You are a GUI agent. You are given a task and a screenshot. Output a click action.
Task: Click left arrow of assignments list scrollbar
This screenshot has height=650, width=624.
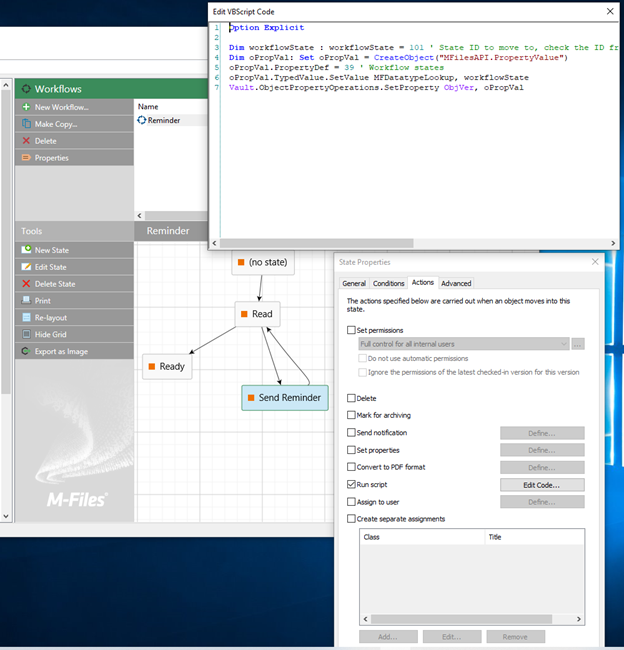[365, 619]
